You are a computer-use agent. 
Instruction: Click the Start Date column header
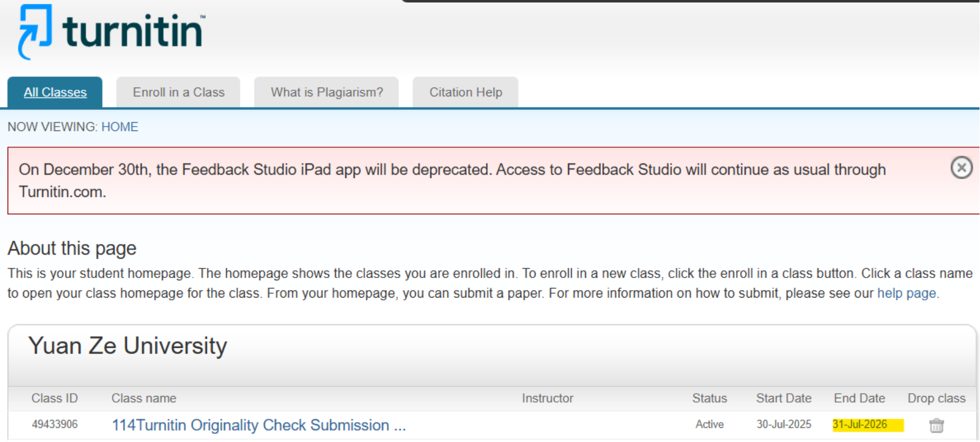coord(783,399)
